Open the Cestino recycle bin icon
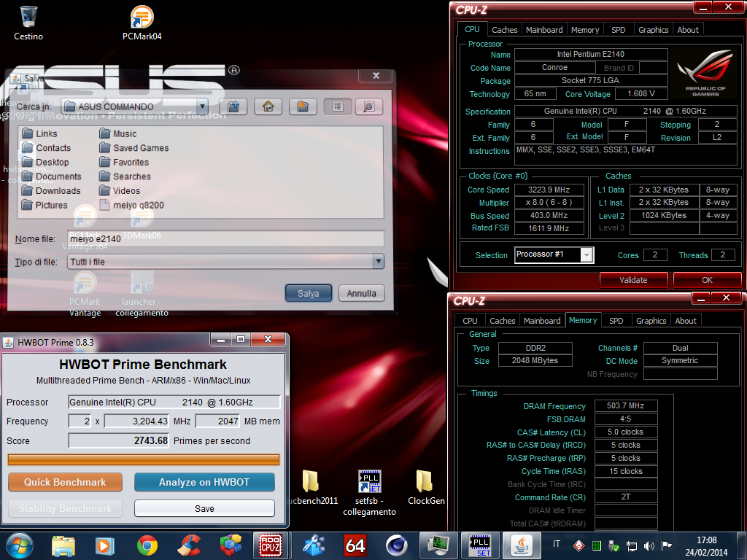 (x=28, y=23)
